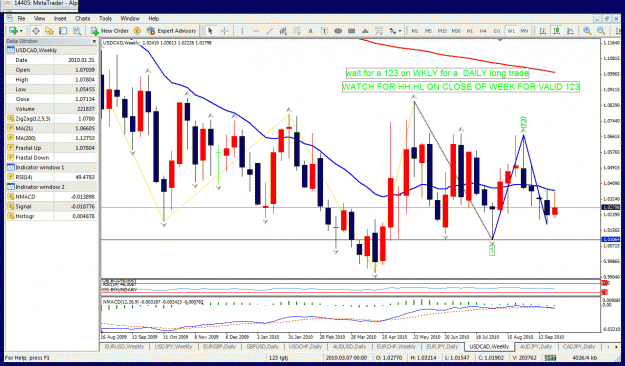Viewport: 625px width, 366px height.
Task: Click the yellow diamond MetaEditor icon
Action: (137, 31)
